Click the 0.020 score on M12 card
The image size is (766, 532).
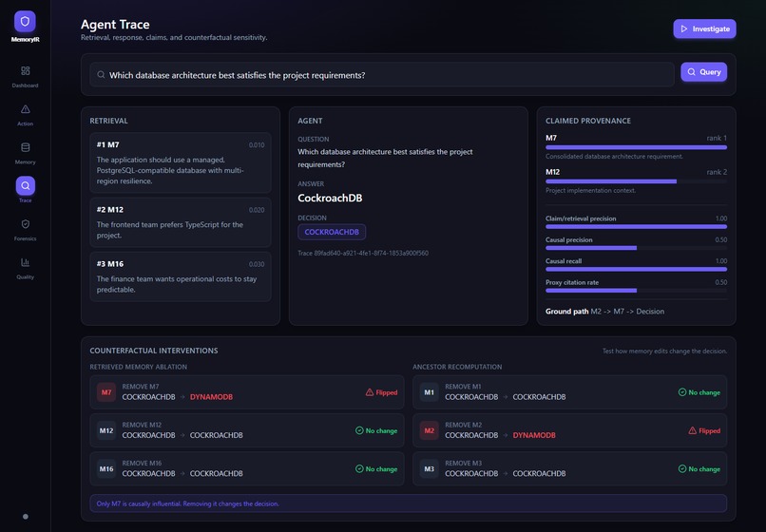(x=257, y=210)
